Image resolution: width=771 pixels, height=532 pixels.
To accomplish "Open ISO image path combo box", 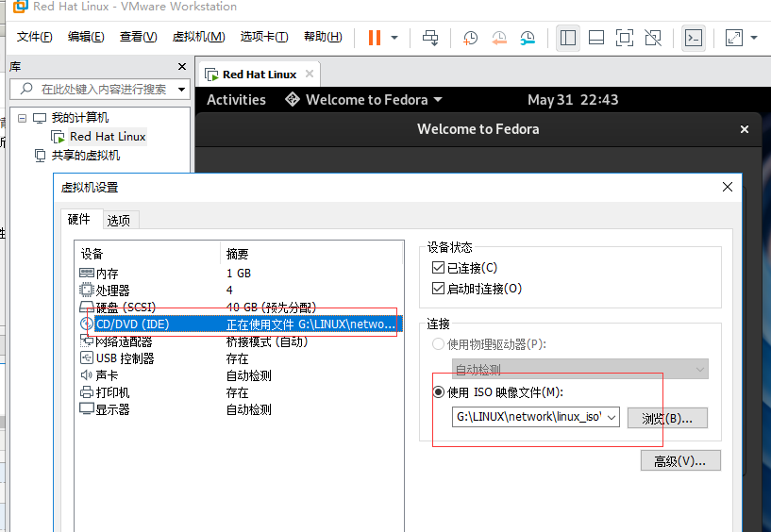I will (x=535, y=417).
